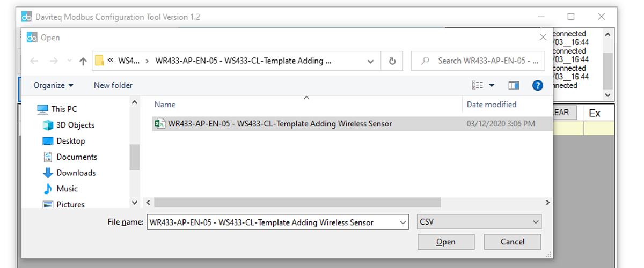Screen dimensions: 644x268
Task: Expand the address bar history dropdown
Action: point(370,61)
